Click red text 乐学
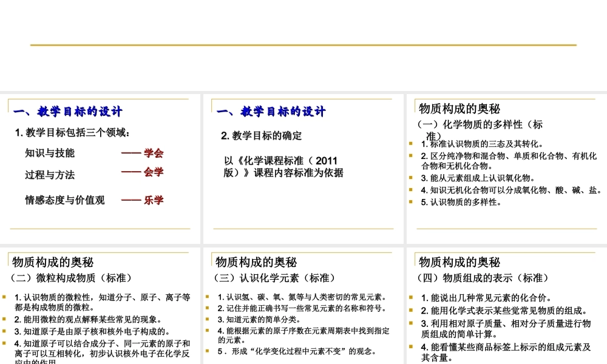The image size is (607, 364). tap(154, 200)
